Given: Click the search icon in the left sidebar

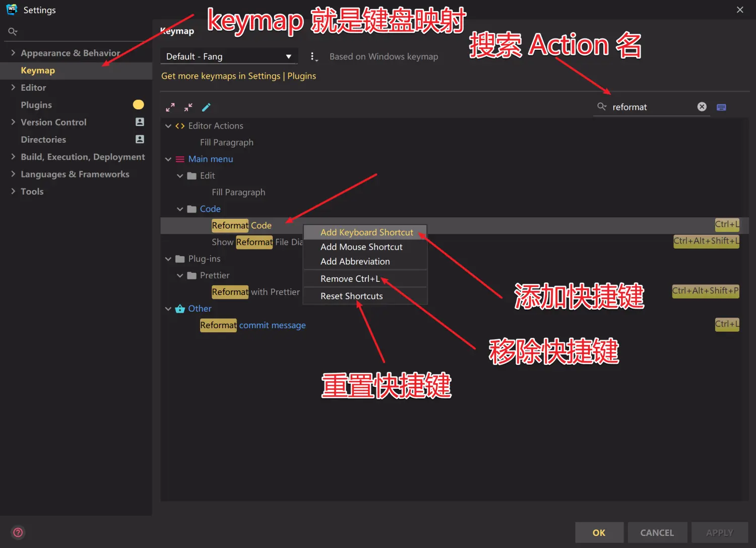Looking at the screenshot, I should 13,31.
